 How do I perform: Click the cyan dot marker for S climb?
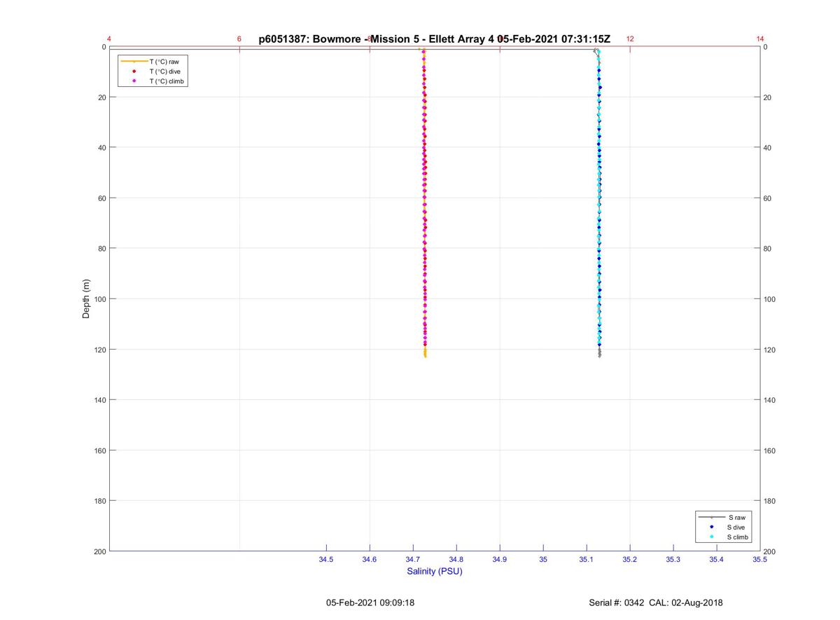(711, 537)
